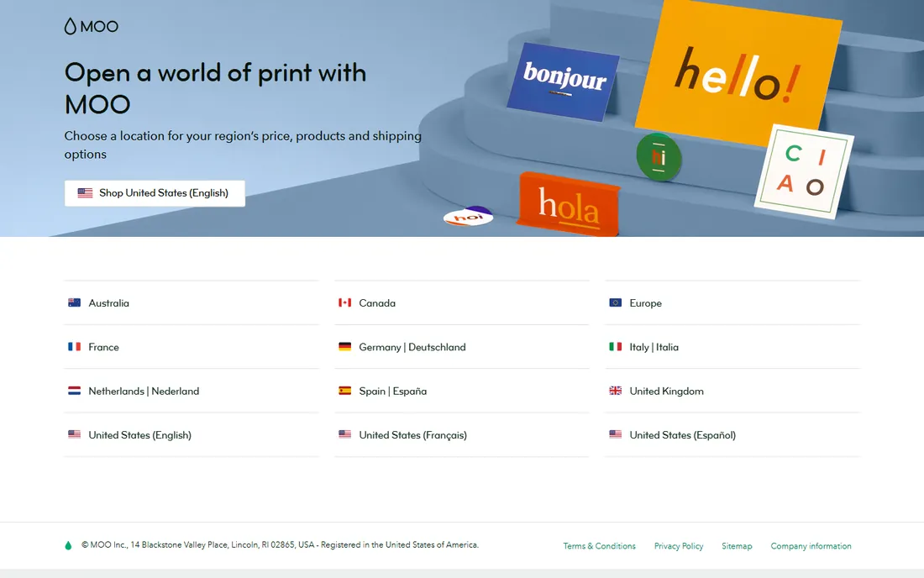Click the flag beside United States (English) in the list
This screenshot has width=924, height=578.
point(74,435)
